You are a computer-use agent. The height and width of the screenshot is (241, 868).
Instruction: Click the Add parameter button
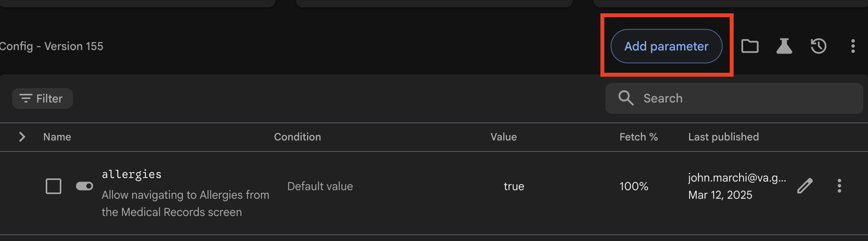point(666,46)
